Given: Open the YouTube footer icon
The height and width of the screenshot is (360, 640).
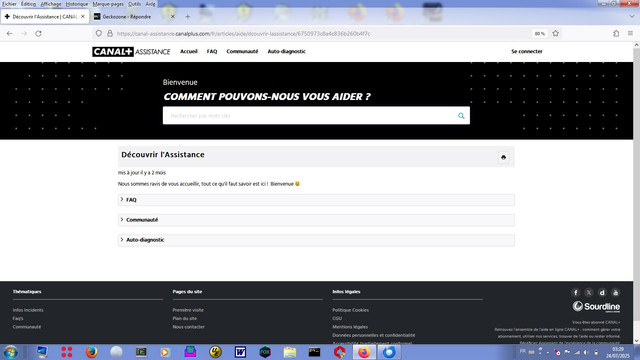Looking at the screenshot, I should click(616, 292).
